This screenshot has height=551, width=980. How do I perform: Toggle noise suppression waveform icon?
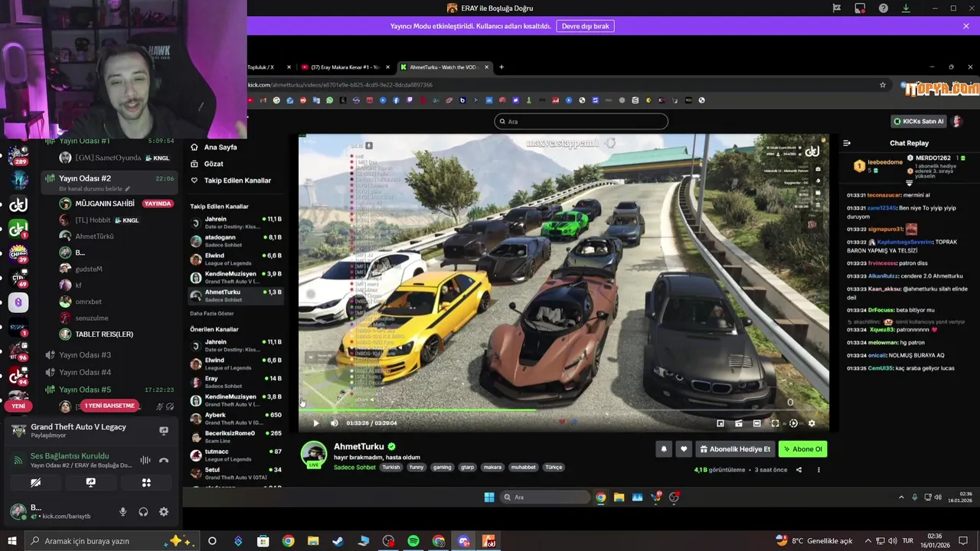click(145, 460)
